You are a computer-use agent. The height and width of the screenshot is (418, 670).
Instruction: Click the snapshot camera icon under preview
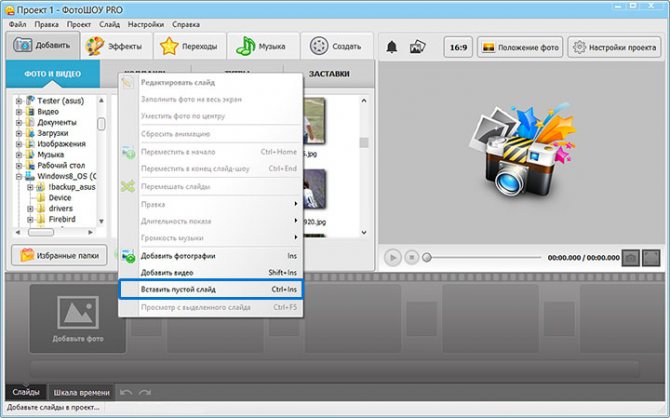[x=631, y=257]
